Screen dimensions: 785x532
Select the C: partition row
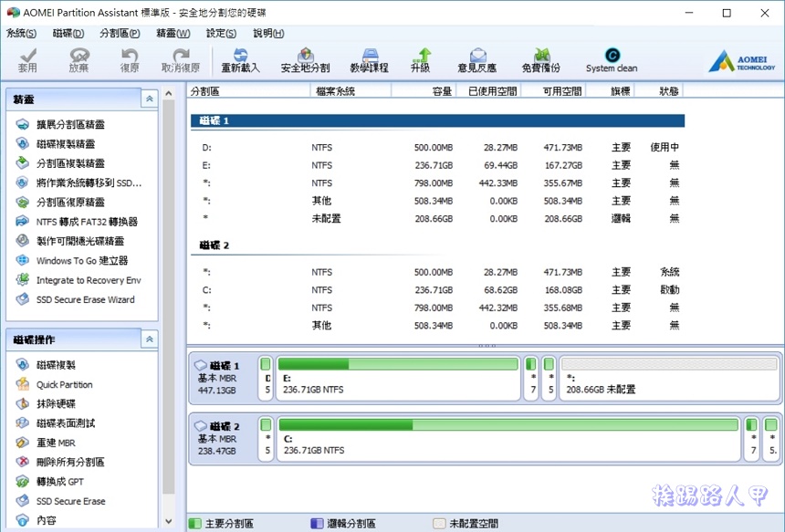coord(437,290)
